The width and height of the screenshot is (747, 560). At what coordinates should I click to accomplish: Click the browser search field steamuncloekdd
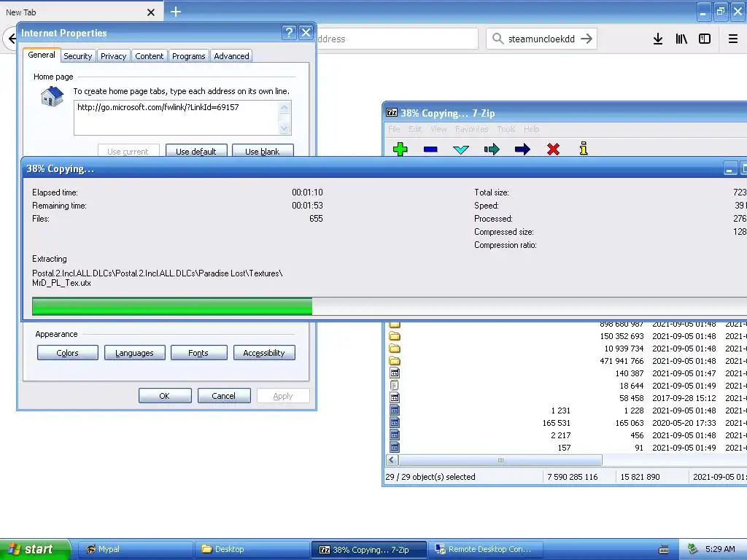pyautogui.click(x=541, y=39)
